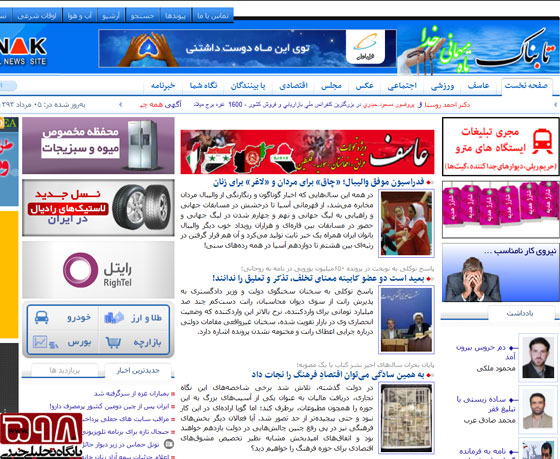Click the news ticker left arrow
This screenshot has height=459, width=560.
(120, 105)
